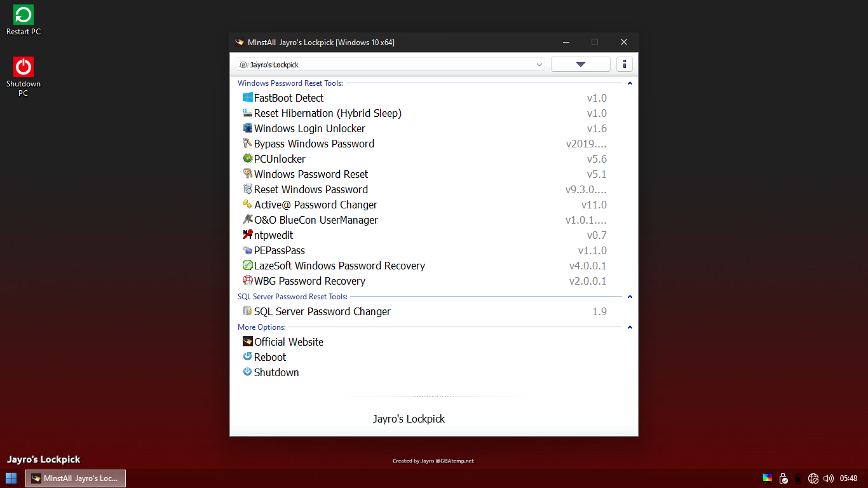Click the O&O BlueCon UserManager icon
The image size is (868, 488).
tap(248, 219)
